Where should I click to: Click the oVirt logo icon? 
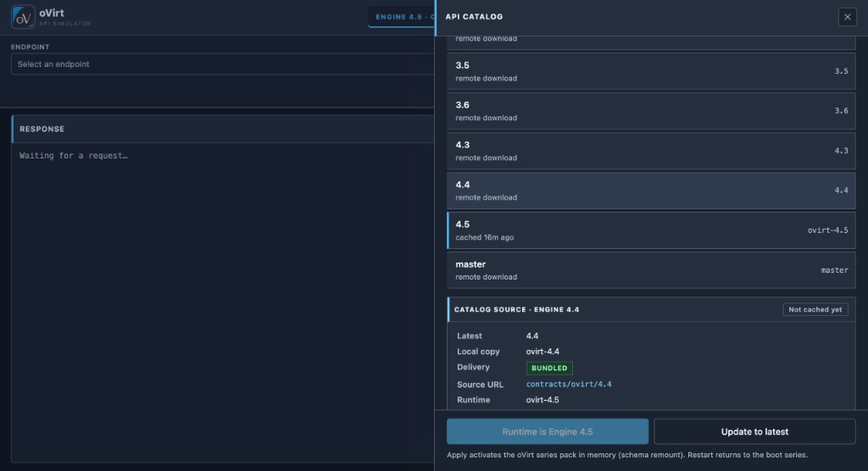point(23,17)
